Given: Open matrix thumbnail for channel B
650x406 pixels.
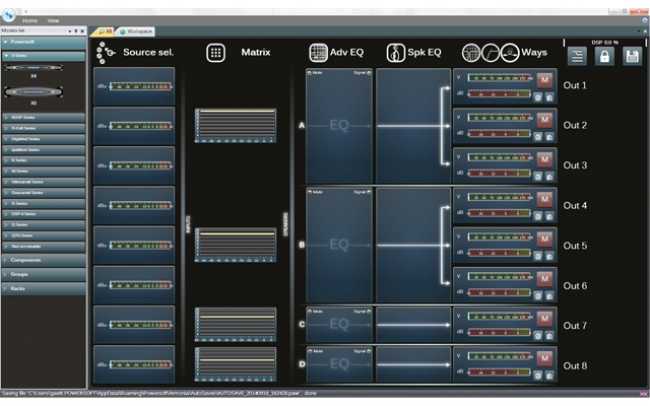Looking at the screenshot, I should pos(235,245).
